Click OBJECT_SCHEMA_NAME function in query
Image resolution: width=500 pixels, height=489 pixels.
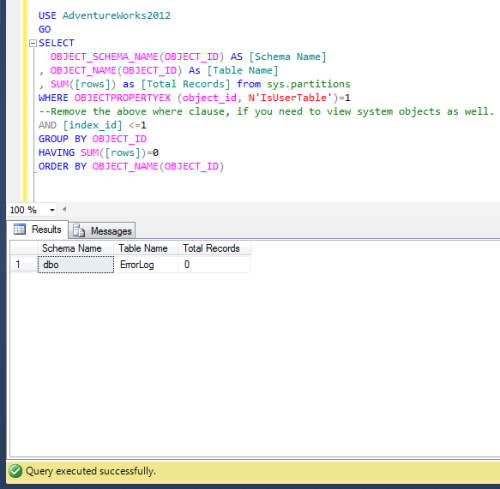click(104, 57)
